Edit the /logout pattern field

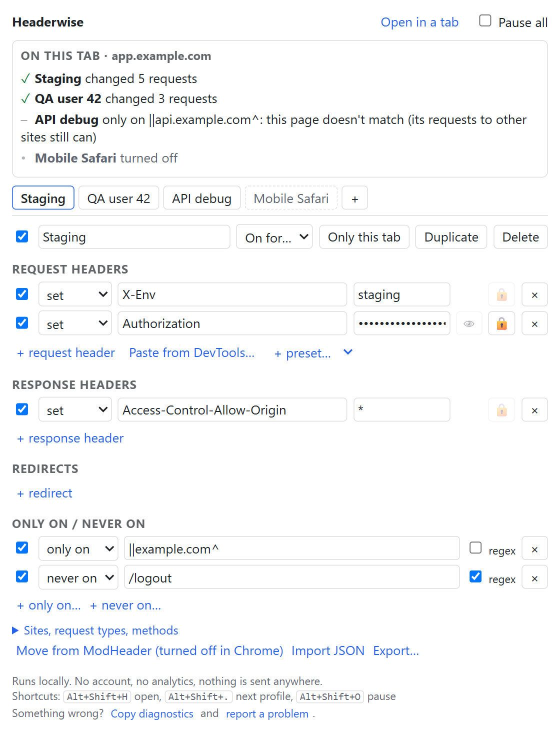pos(291,578)
